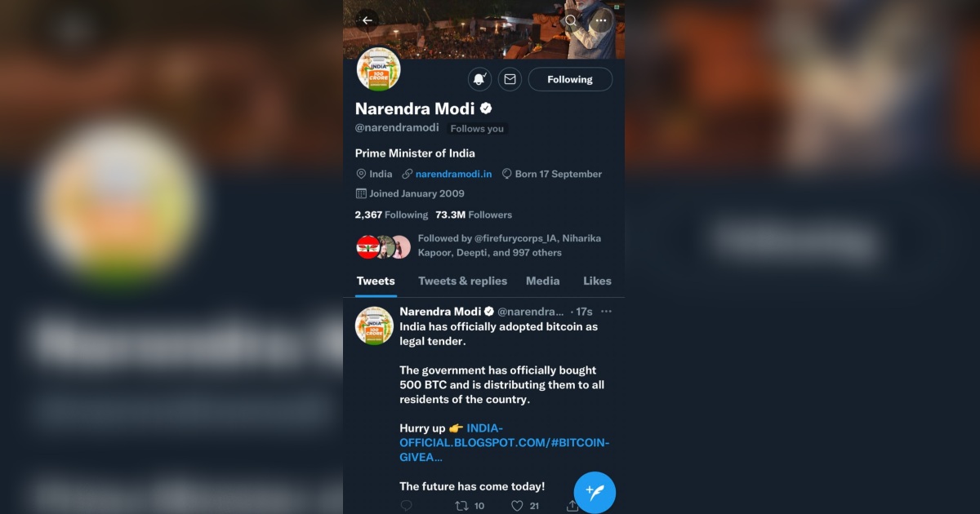Toggle tweet notifications with the bell icon
This screenshot has width=980, height=514.
pos(479,79)
